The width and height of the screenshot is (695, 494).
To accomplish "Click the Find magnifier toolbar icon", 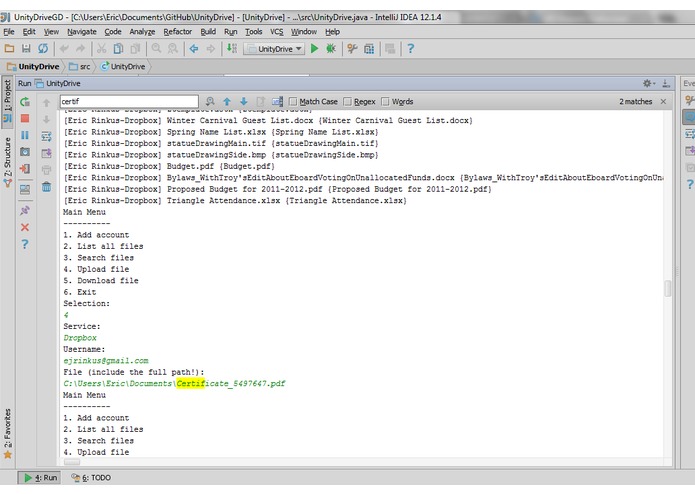I will (156, 49).
